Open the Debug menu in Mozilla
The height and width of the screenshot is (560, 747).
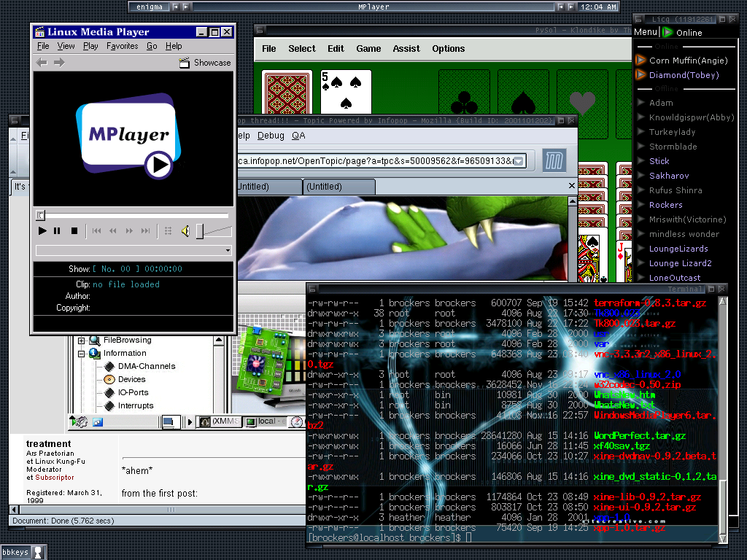(x=271, y=136)
